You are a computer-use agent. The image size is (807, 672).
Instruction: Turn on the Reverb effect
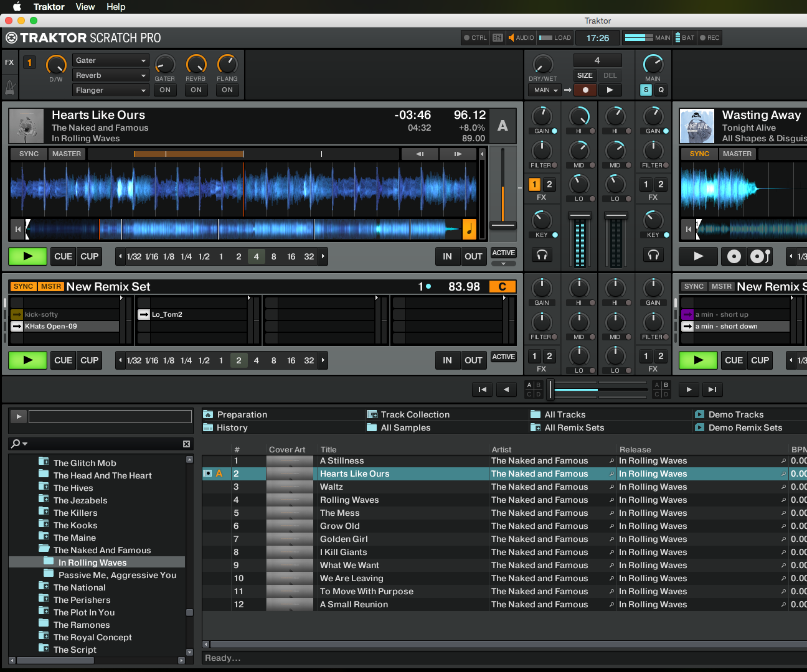(x=196, y=90)
